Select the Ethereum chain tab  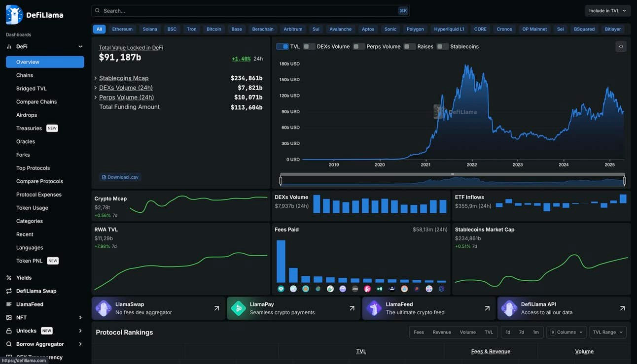122,29
